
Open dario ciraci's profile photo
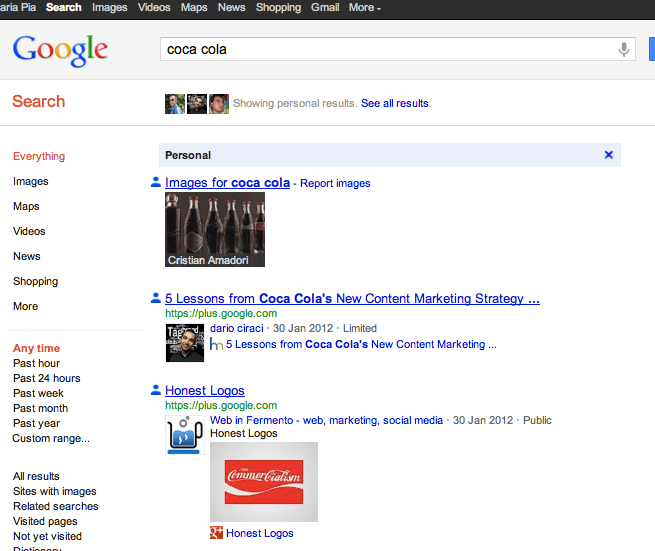(185, 343)
